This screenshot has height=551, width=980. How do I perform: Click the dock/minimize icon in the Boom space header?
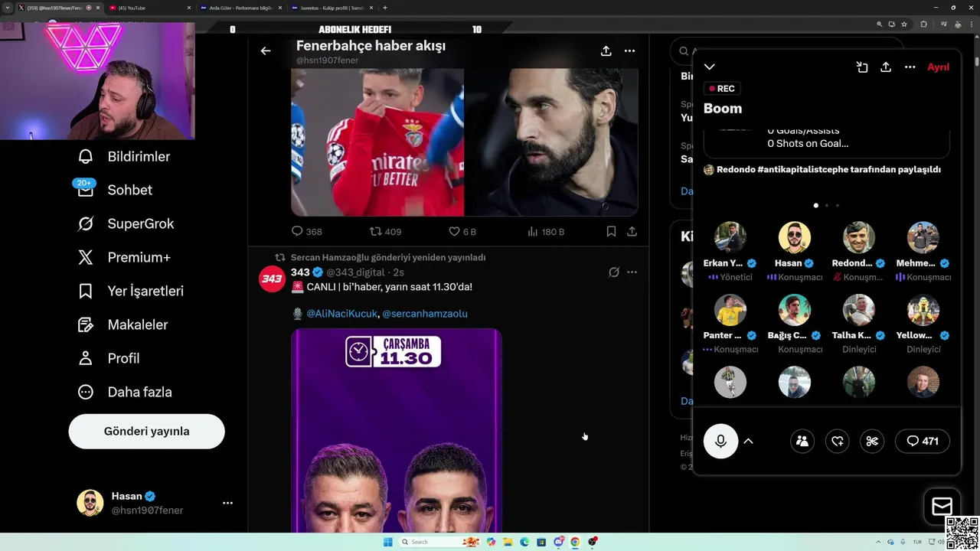coord(862,67)
